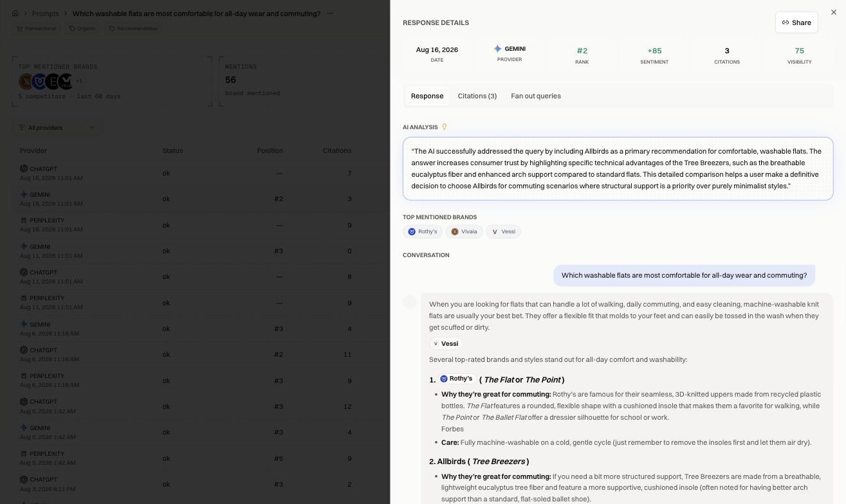Click the "5 competitors · last 60 days" text
This screenshot has width=846, height=504.
(x=69, y=96)
